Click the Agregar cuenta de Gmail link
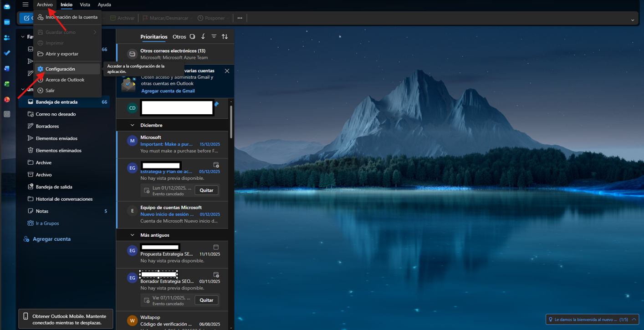 tap(168, 91)
